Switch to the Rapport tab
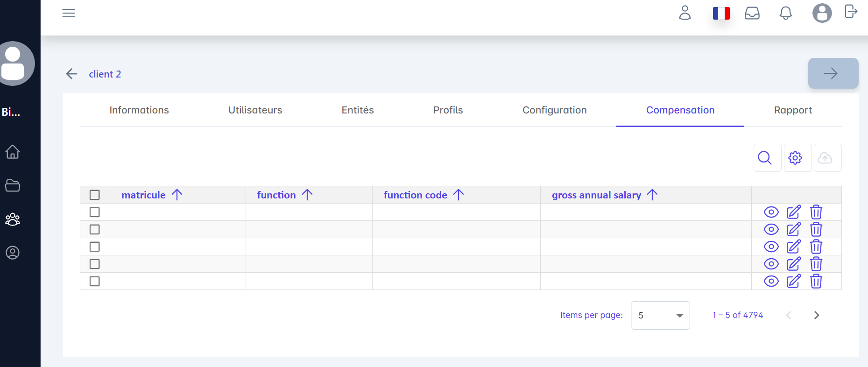This screenshot has height=367, width=868. [792, 110]
